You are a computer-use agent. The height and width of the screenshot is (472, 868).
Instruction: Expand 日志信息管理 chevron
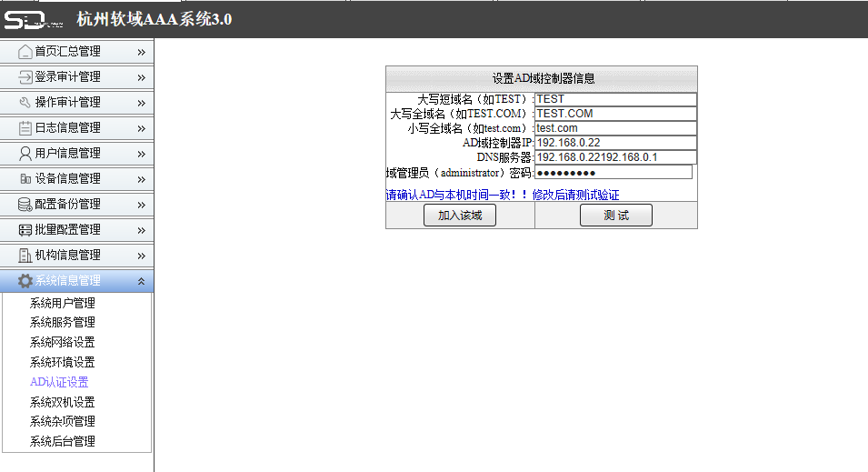point(141,128)
